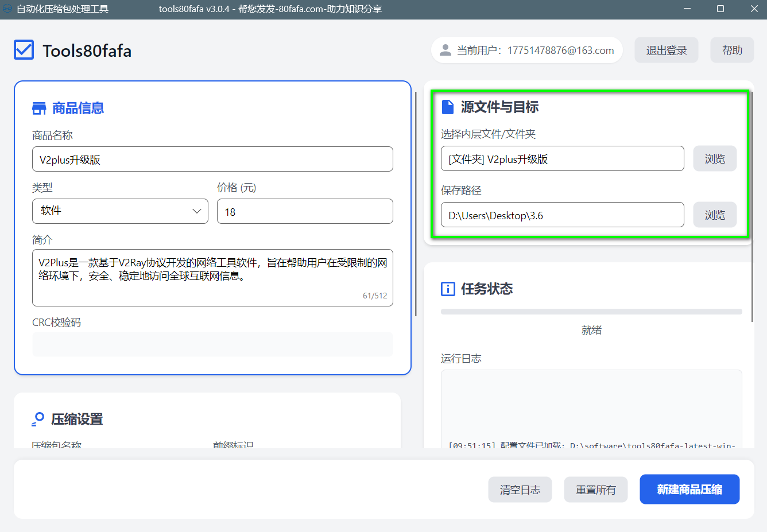Click 退出登录 to log out
767x532 pixels.
(x=666, y=51)
